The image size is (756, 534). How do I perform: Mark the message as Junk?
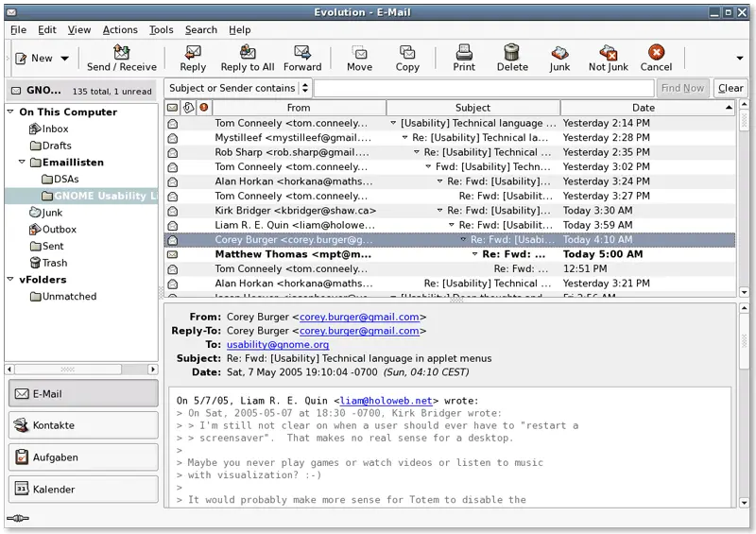tap(559, 58)
